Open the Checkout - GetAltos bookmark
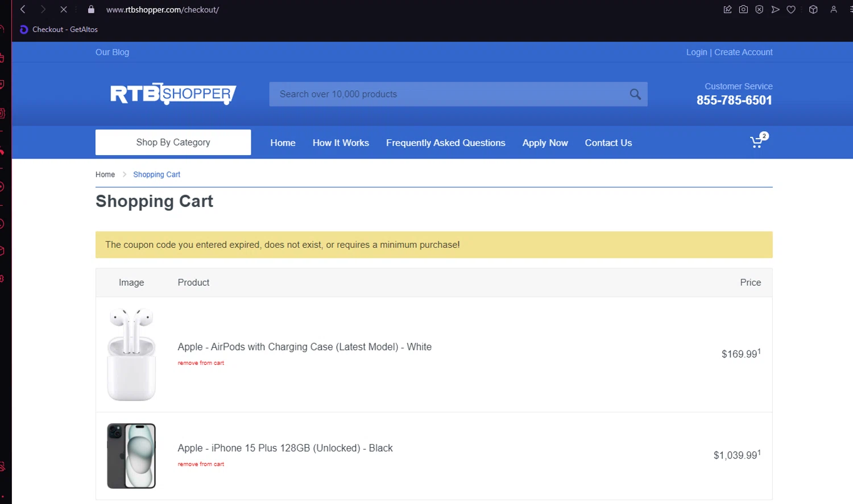Image resolution: width=853 pixels, height=504 pixels. click(x=59, y=30)
